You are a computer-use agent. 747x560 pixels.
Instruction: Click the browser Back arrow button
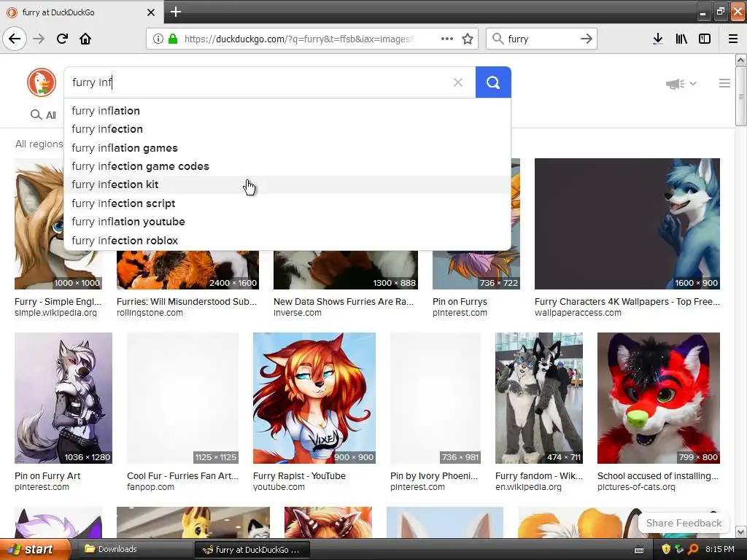pyautogui.click(x=15, y=39)
